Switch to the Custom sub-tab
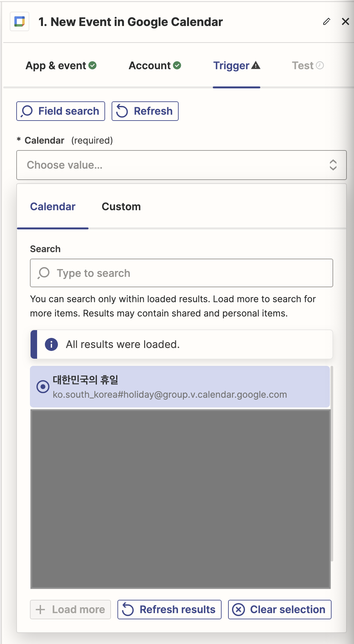 [x=121, y=207]
